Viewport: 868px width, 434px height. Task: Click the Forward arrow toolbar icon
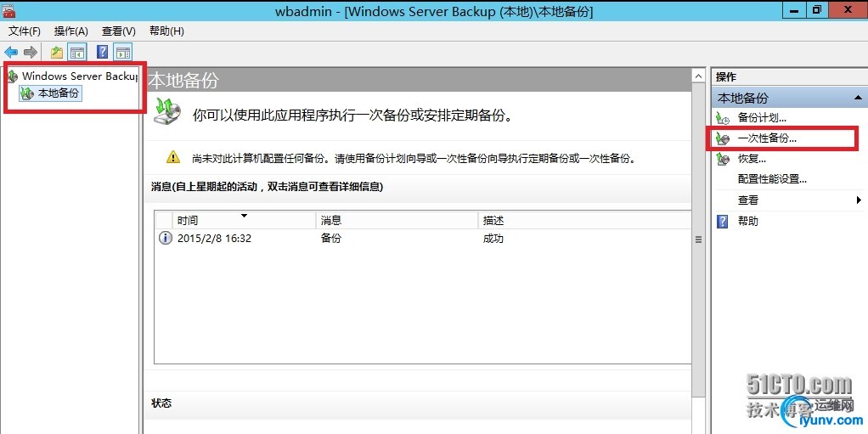[x=31, y=53]
